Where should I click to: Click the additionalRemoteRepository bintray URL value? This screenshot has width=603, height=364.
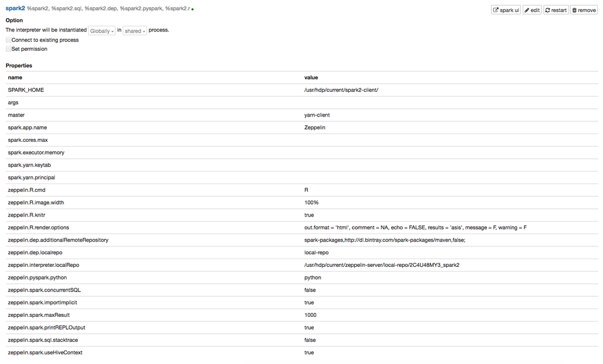384,240
